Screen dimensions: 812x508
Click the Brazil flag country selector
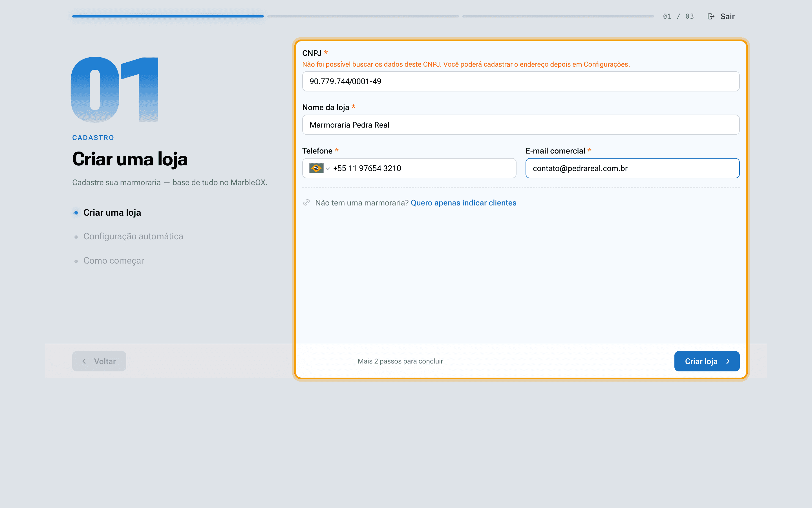[316, 168]
